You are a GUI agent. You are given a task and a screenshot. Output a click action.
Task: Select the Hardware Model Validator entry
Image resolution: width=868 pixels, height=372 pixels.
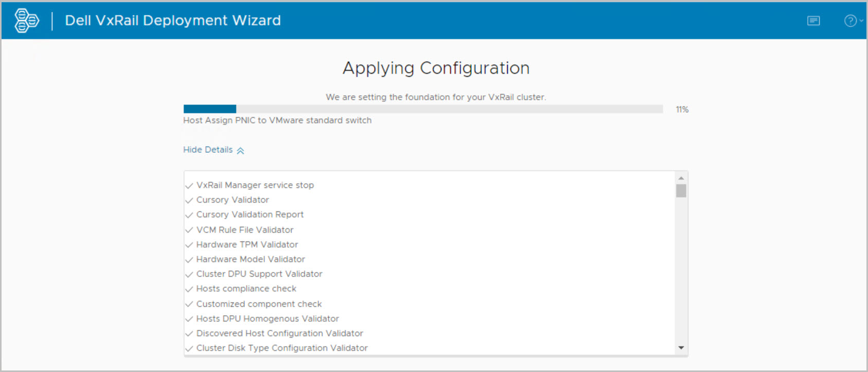coord(251,259)
